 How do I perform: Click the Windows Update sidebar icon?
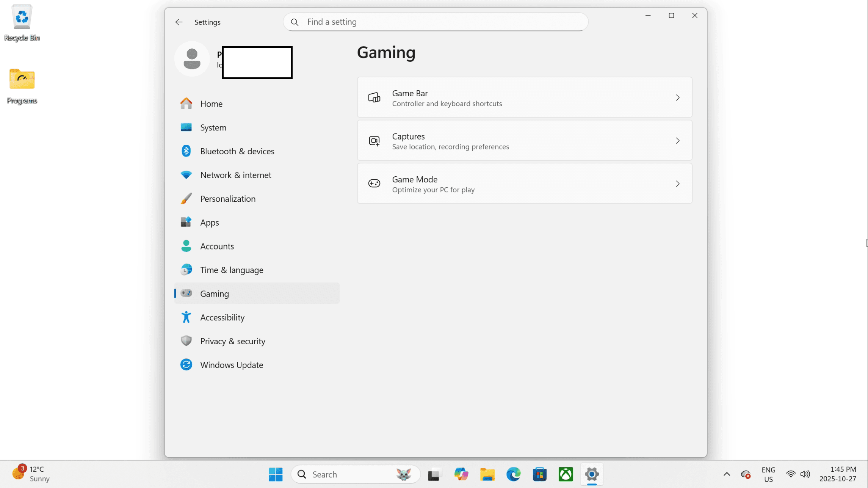click(x=186, y=365)
